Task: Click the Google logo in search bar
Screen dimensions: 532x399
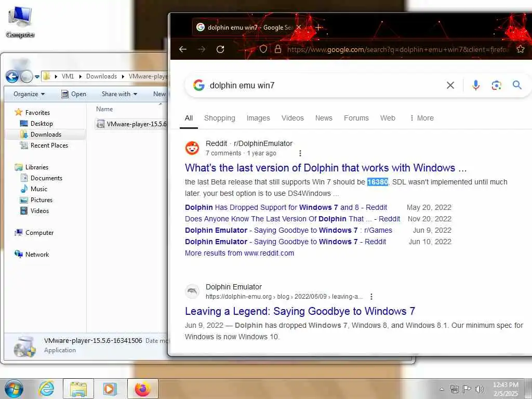Action: point(199,85)
